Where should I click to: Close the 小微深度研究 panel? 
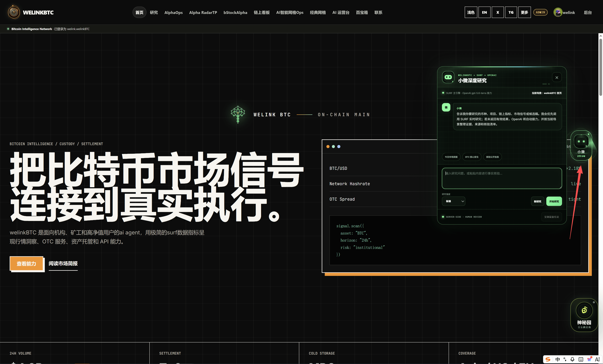557,78
